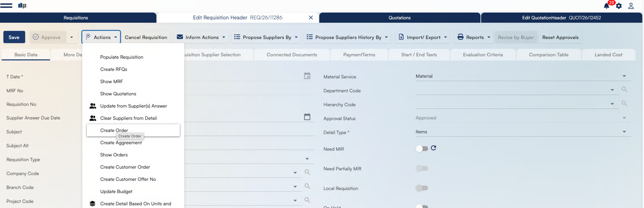
Task: Close the Edit Requisition Header tab
Action: (311, 18)
